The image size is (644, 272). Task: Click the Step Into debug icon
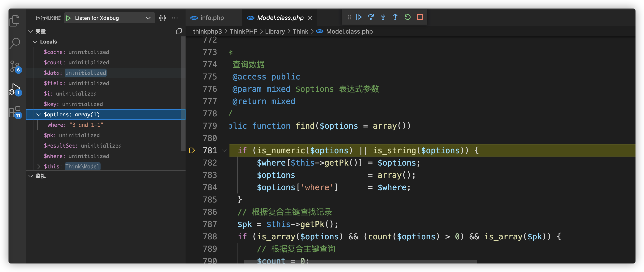tap(383, 17)
